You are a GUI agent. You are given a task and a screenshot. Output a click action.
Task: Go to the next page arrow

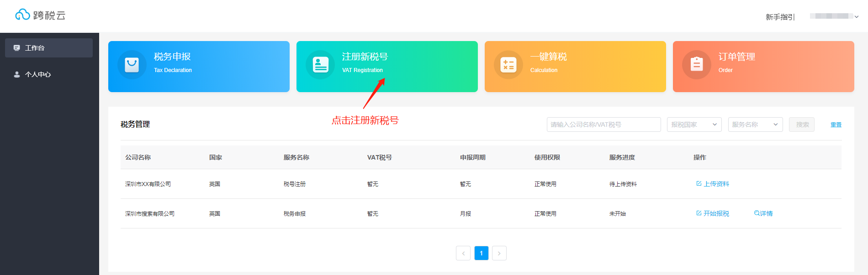499,253
